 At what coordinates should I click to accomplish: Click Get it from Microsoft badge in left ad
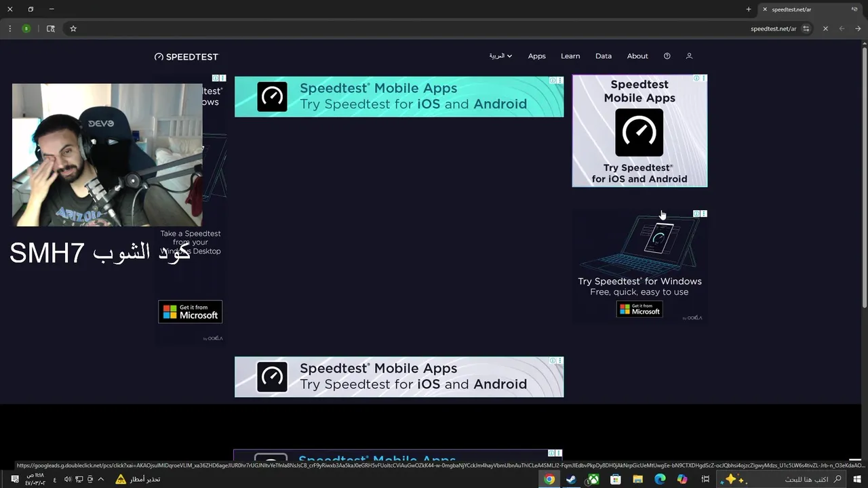[x=190, y=312]
